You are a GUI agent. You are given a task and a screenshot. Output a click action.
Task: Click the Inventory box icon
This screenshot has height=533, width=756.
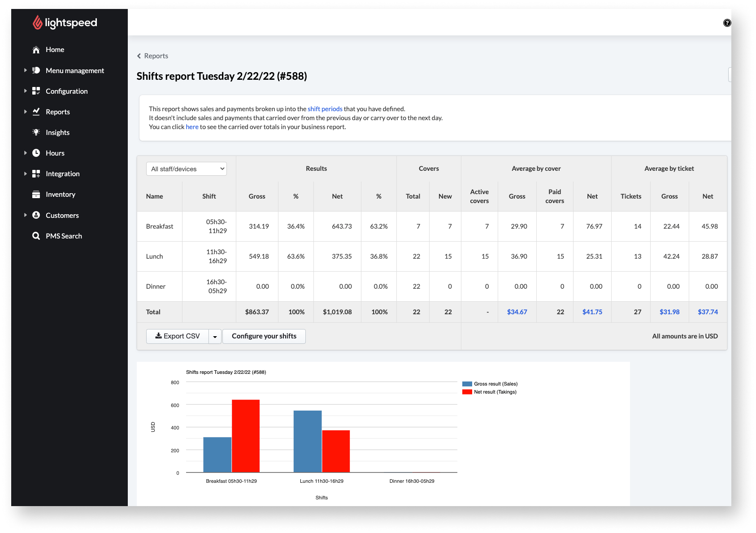[36, 195]
